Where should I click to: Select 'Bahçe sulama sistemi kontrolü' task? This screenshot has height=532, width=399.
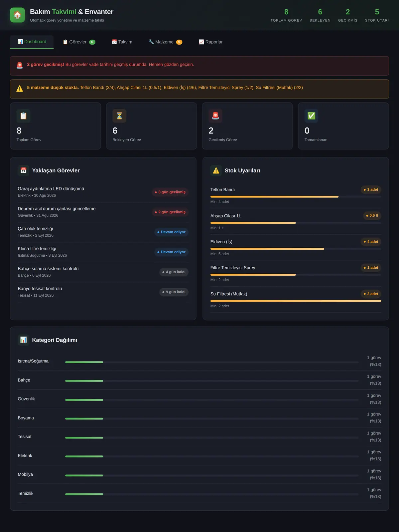103,272
